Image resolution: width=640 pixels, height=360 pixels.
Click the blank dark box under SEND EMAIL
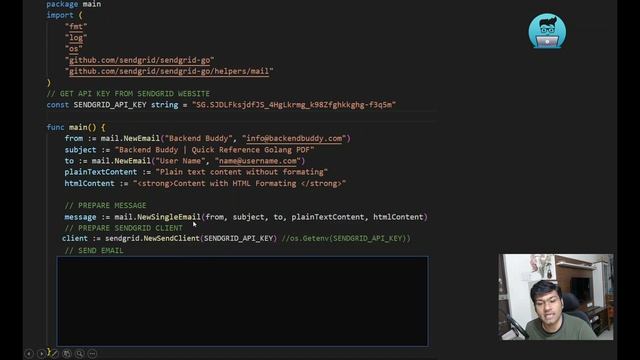[242, 301]
